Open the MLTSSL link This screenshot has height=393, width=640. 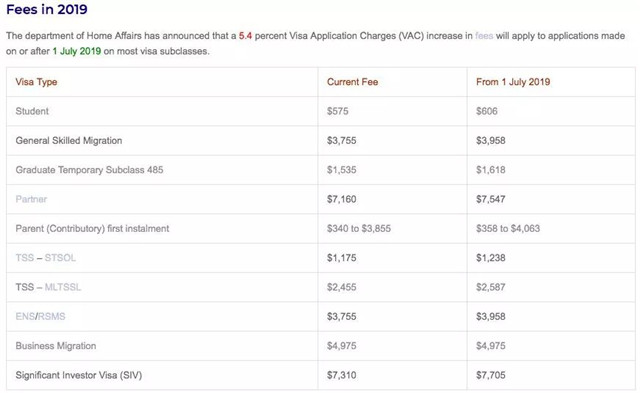(x=63, y=287)
